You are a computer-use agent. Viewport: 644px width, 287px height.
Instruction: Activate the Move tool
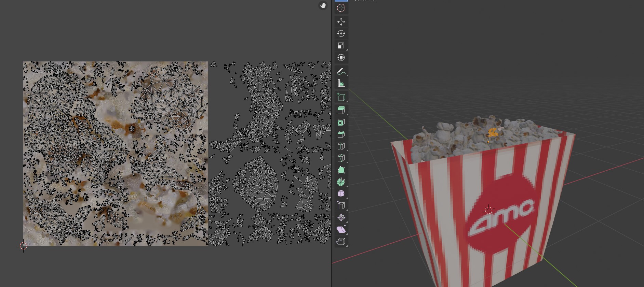point(341,22)
